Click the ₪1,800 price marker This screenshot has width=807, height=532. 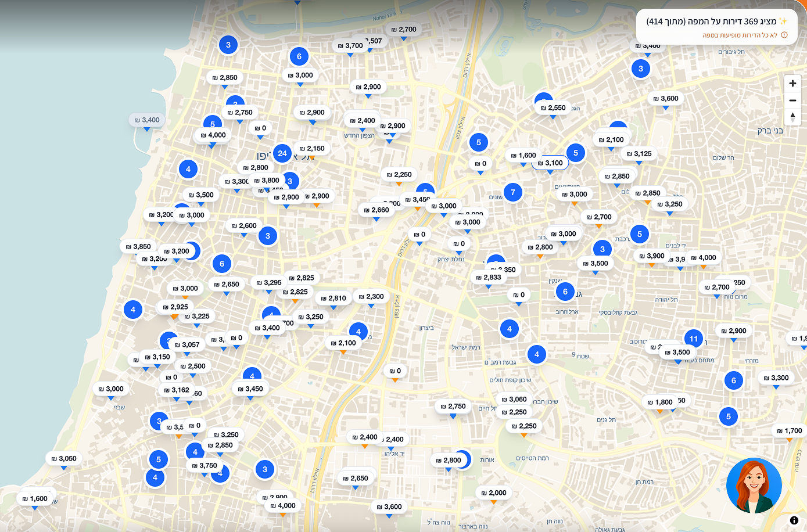pos(659,402)
